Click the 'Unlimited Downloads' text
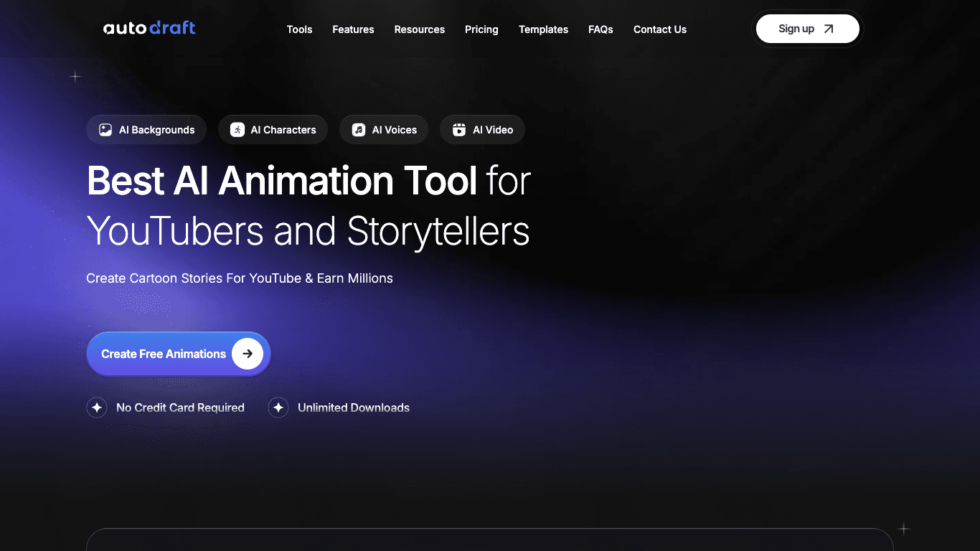The width and height of the screenshot is (980, 551). pos(354,408)
